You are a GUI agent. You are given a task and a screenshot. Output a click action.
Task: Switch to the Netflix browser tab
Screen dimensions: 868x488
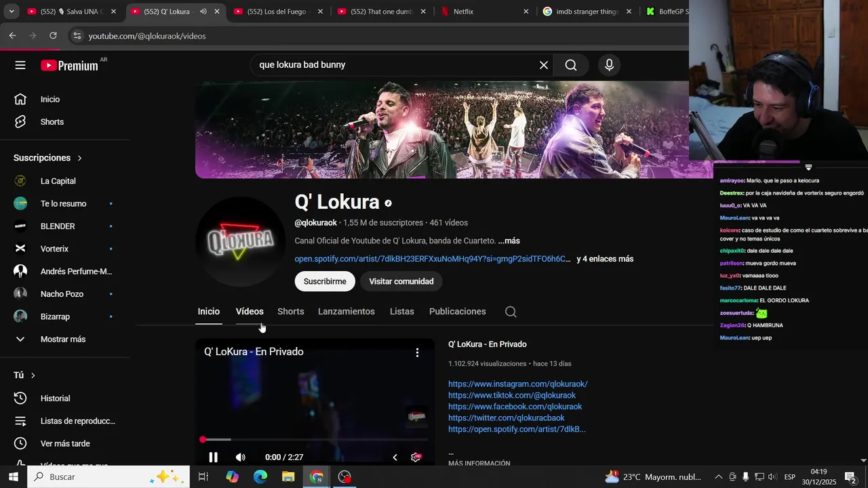click(x=484, y=12)
